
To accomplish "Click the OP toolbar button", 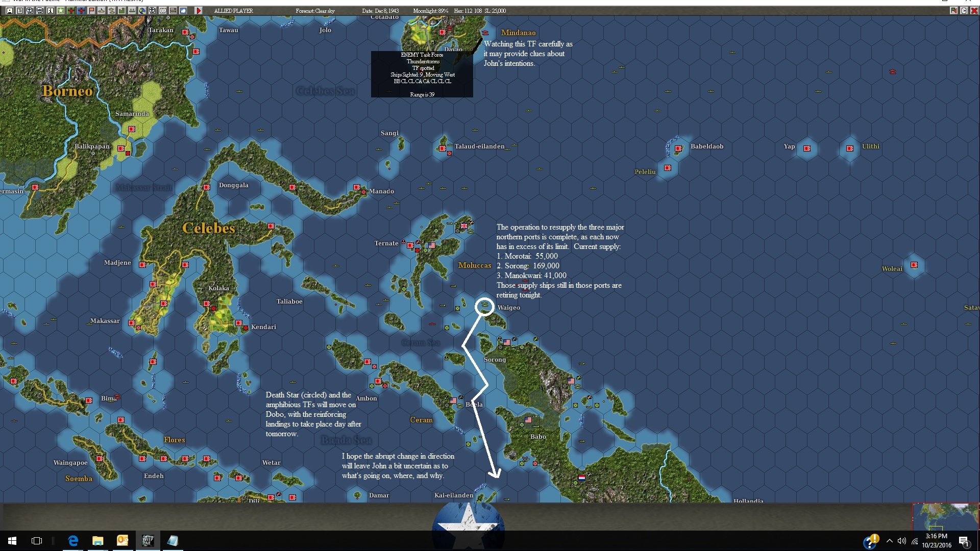I will (x=162, y=10).
